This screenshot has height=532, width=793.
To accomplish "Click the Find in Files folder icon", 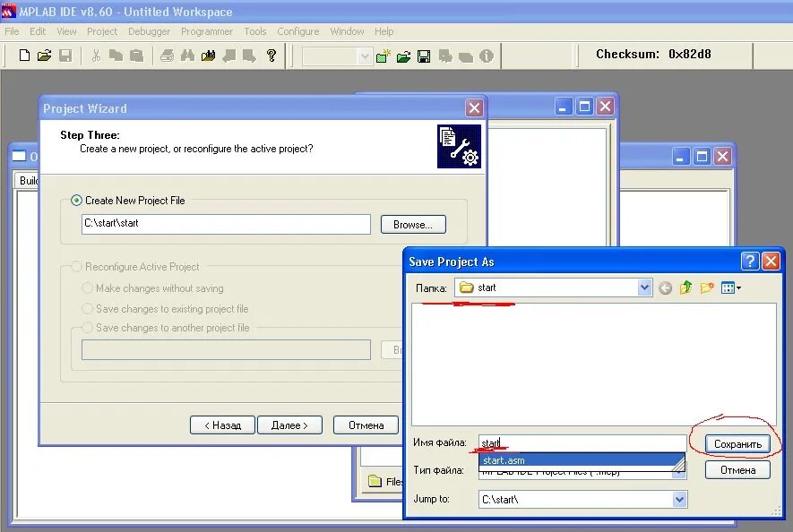I will [x=209, y=56].
